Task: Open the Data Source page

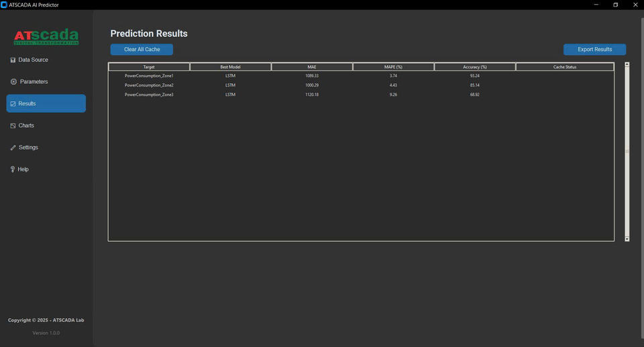Action: (46, 60)
